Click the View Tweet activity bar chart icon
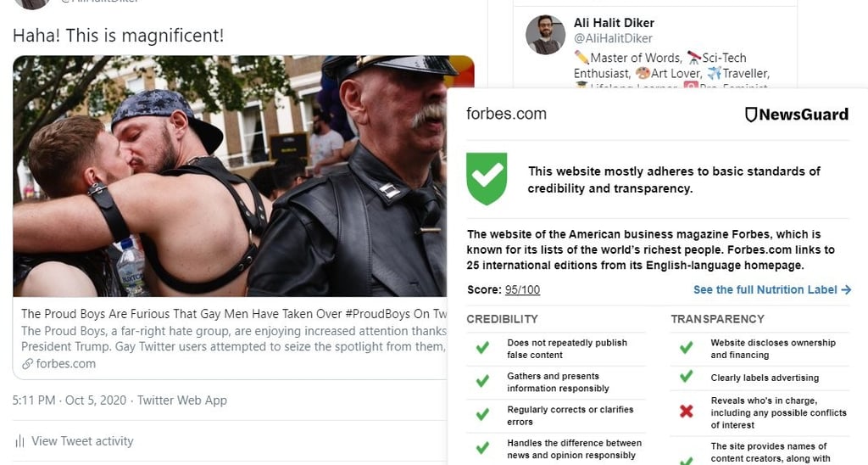868x465 pixels. [20, 441]
